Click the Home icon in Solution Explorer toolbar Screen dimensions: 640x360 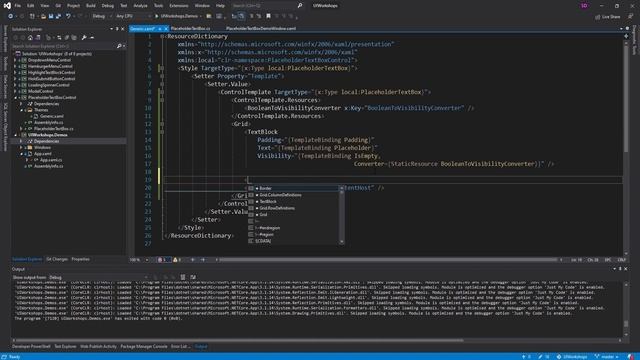click(x=30, y=38)
